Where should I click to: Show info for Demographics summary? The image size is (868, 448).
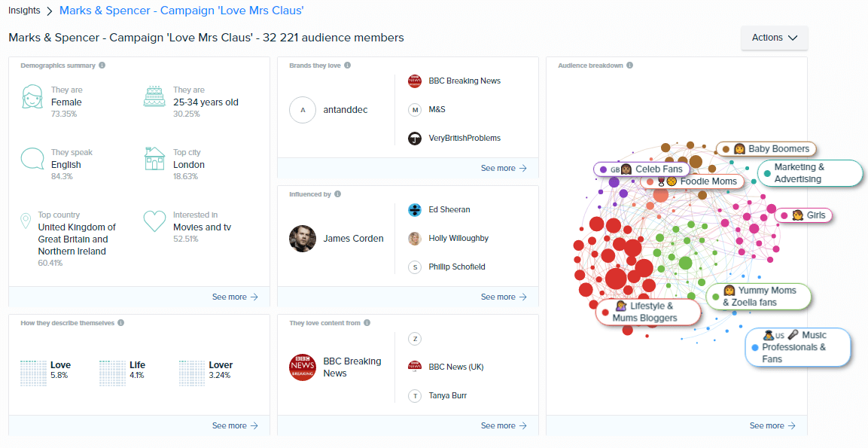tap(102, 66)
